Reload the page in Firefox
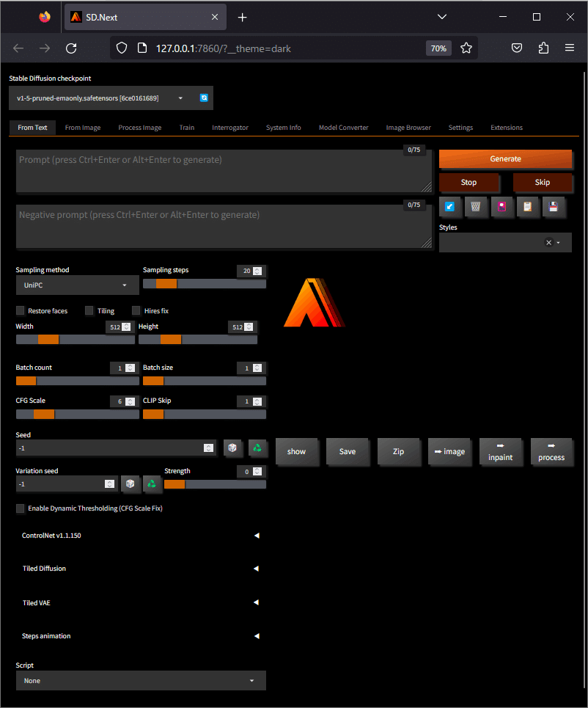The image size is (588, 708). [x=71, y=48]
